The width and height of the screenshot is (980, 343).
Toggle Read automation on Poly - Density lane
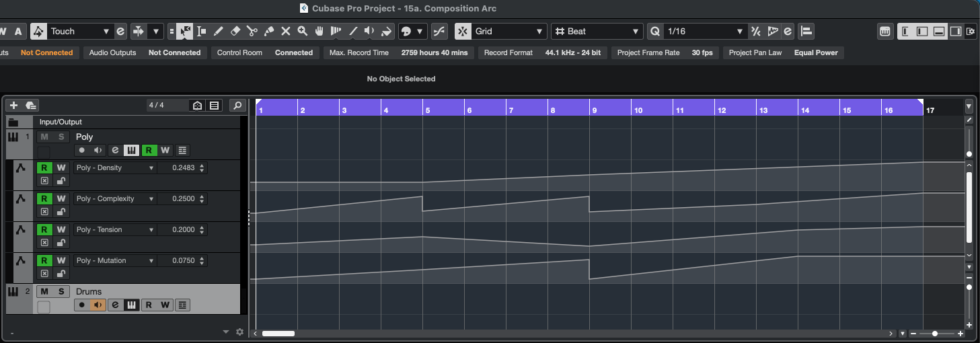click(x=44, y=167)
